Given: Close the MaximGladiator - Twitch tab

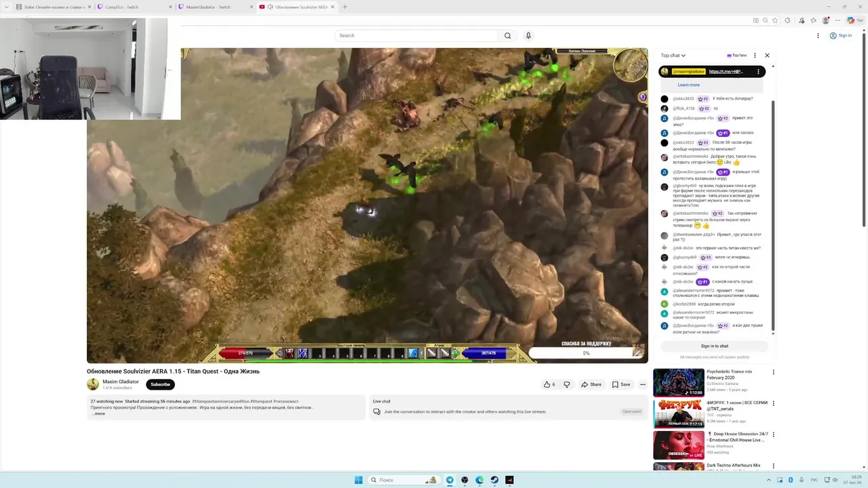Looking at the screenshot, I should (251, 7).
